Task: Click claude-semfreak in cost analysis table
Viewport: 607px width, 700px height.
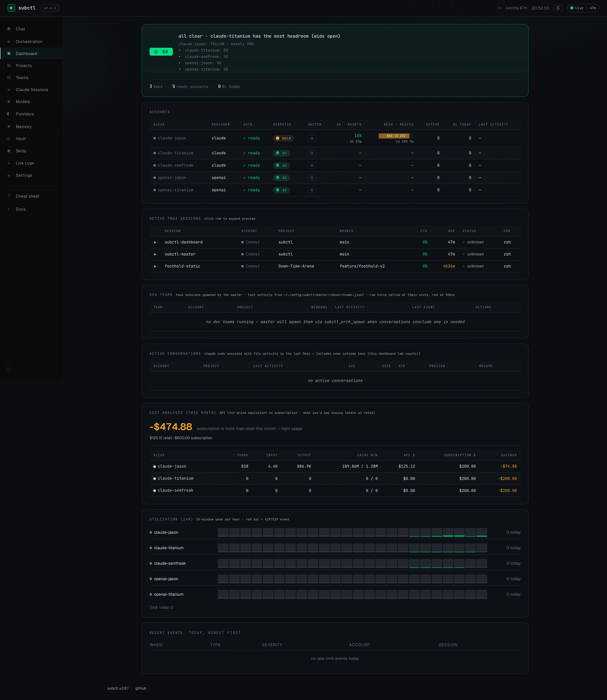Action: [175, 490]
